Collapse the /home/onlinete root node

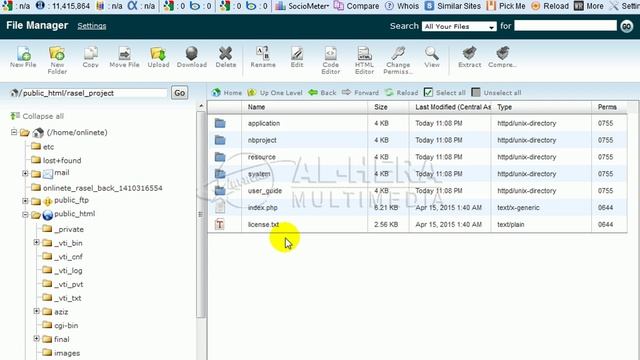click(14, 132)
